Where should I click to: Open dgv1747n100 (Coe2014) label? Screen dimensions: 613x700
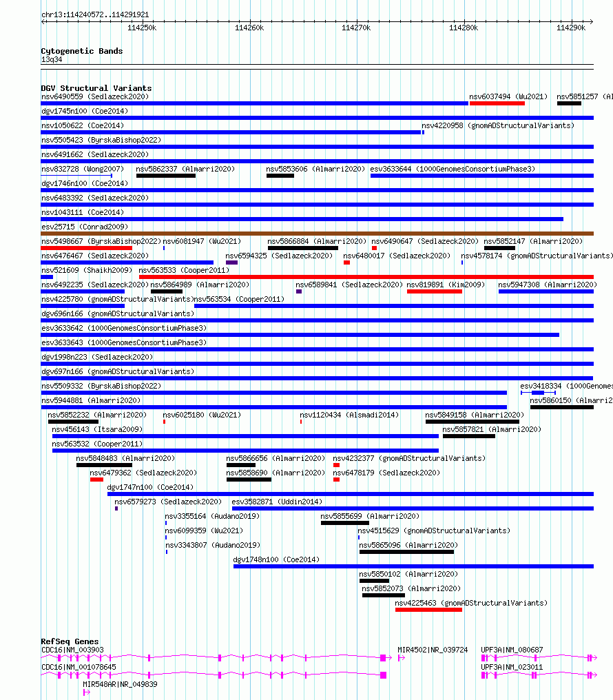(150, 487)
